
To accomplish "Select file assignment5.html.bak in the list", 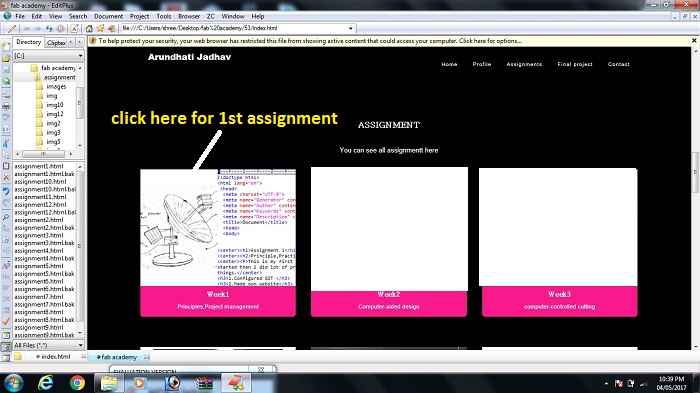I will [x=44, y=274].
